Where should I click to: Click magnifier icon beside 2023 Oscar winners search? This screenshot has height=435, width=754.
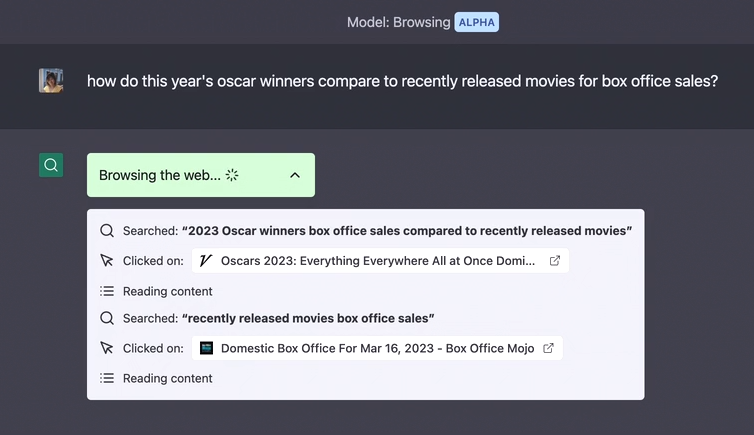pos(107,231)
